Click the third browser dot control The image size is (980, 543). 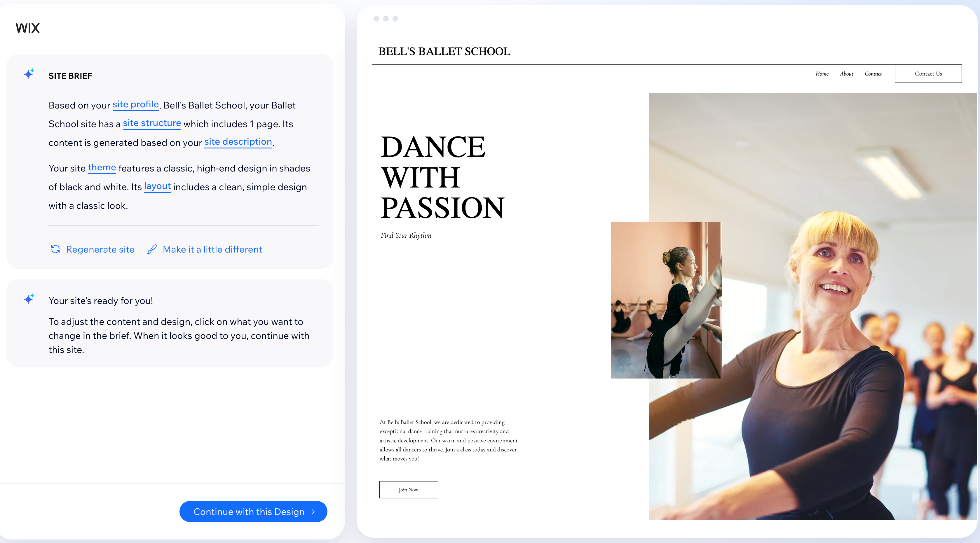tap(395, 17)
